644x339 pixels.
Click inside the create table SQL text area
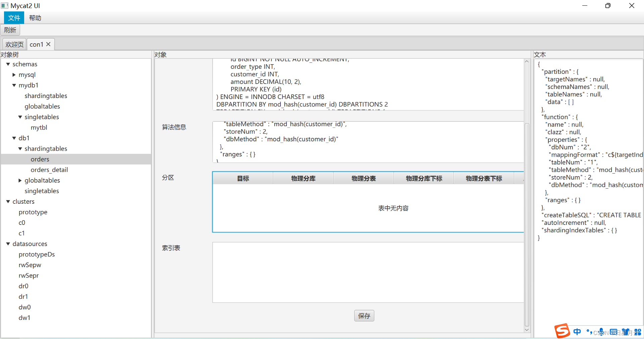point(368,85)
